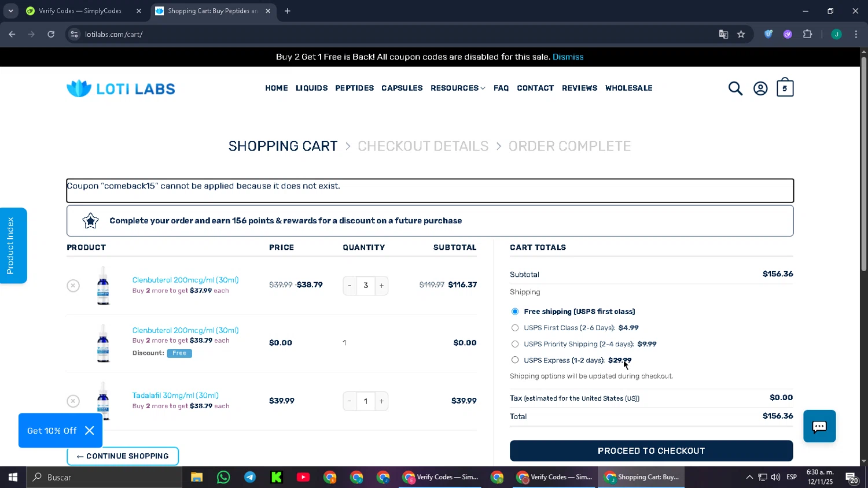This screenshot has height=488, width=868.
Task: Close the Get 10% Off popup
Action: click(89, 431)
